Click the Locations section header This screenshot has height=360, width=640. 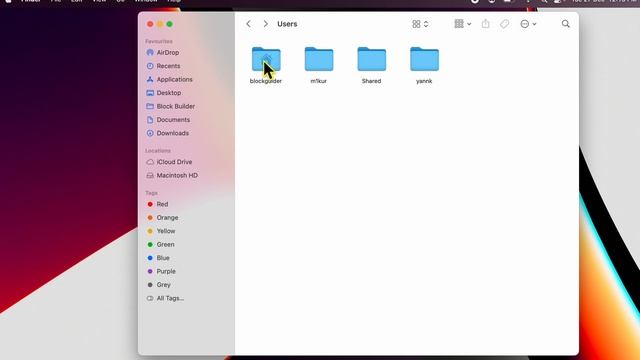pos(158,151)
